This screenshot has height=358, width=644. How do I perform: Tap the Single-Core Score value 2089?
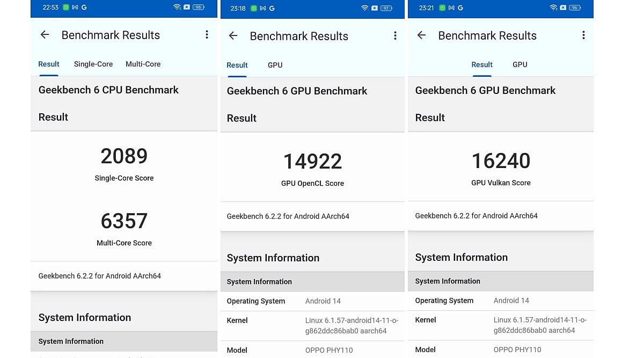coord(124,156)
